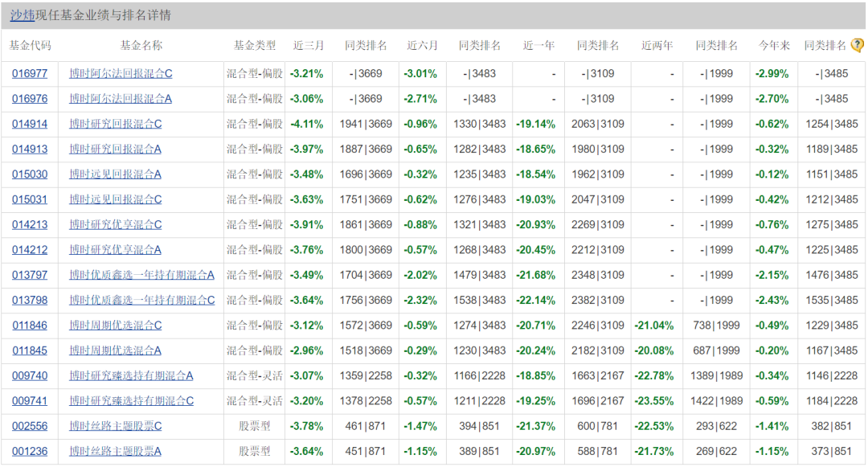868x467 pixels.
Task: Open 博时远见回报混合C fund page
Action: point(116,200)
